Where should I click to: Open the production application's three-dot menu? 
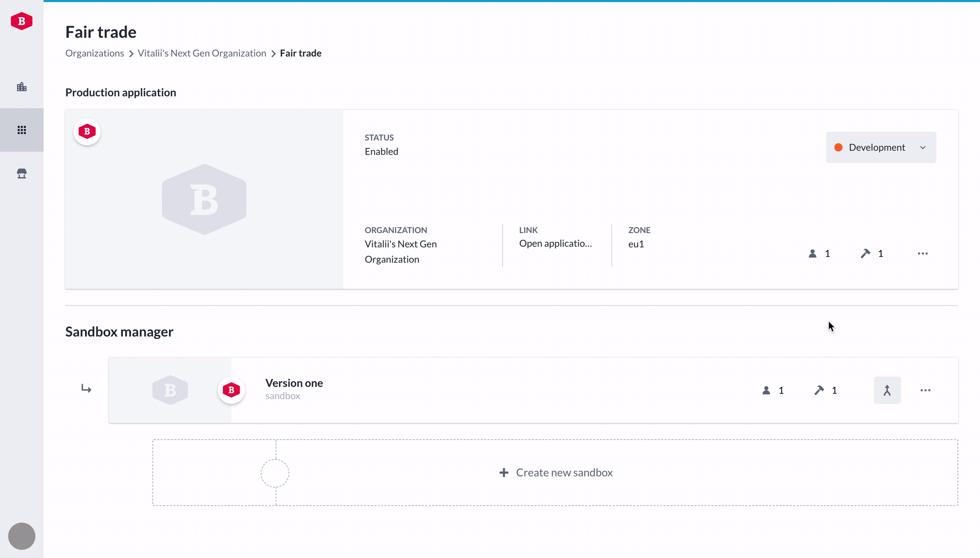[923, 253]
